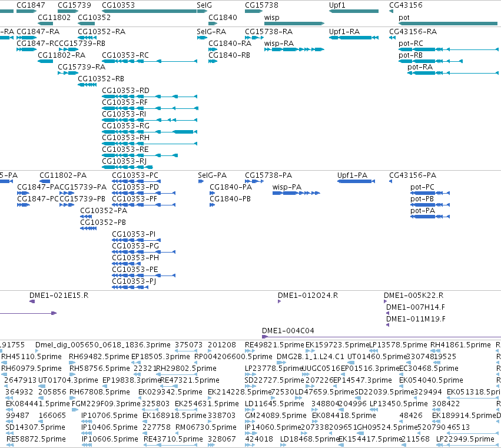Select the CG11802-PA protein label
501x448 pixels.
(63, 175)
